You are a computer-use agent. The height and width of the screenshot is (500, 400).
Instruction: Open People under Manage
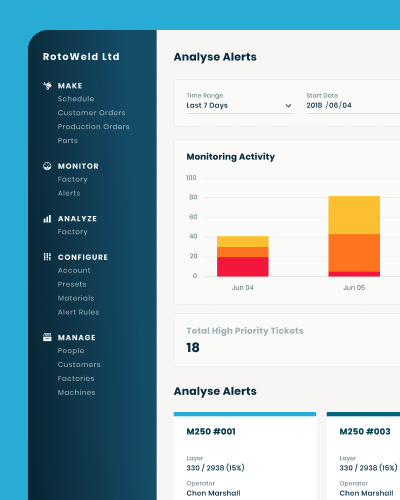click(x=71, y=351)
